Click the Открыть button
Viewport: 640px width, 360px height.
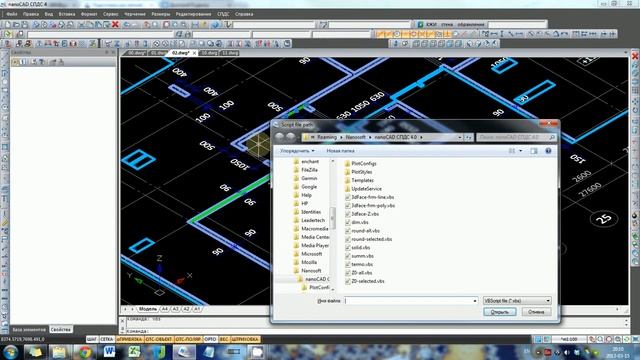pyautogui.click(x=500, y=312)
